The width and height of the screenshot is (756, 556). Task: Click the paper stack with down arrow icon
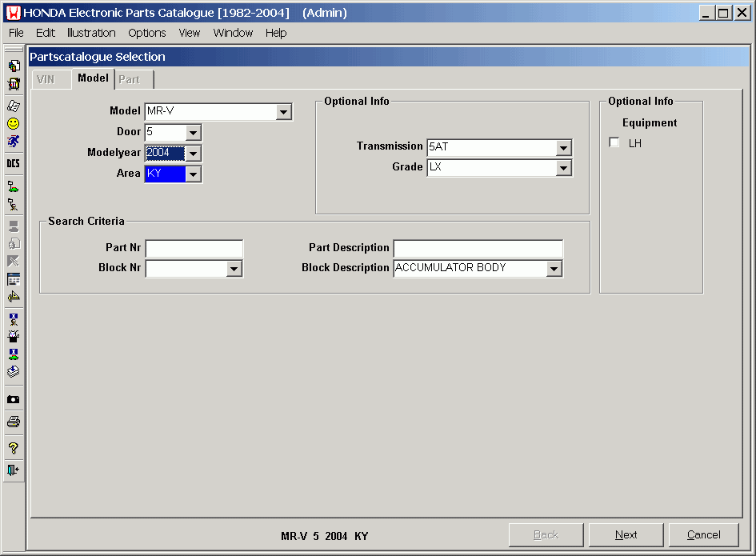(x=14, y=371)
